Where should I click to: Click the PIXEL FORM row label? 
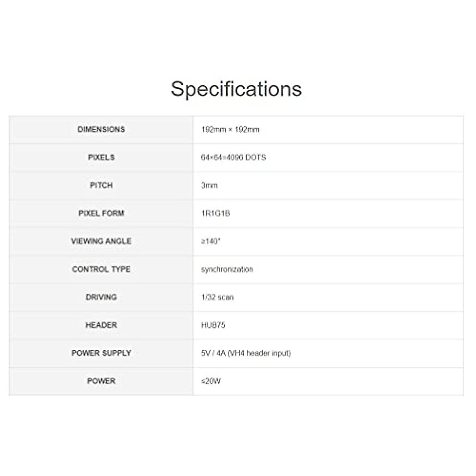[101, 213]
